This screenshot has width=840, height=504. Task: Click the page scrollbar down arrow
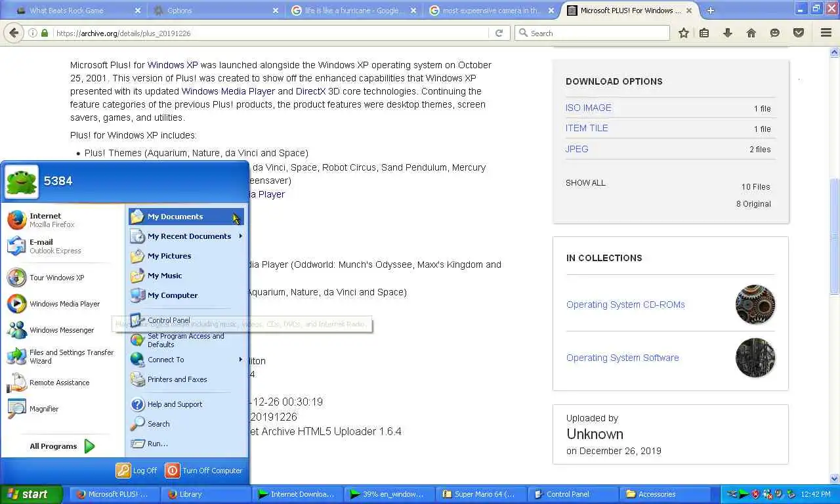click(x=835, y=479)
